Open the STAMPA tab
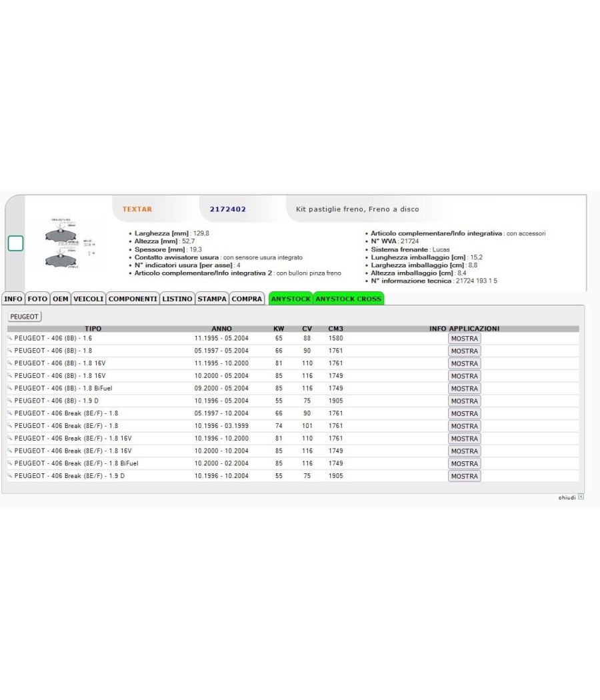The image size is (600, 700). 212,299
